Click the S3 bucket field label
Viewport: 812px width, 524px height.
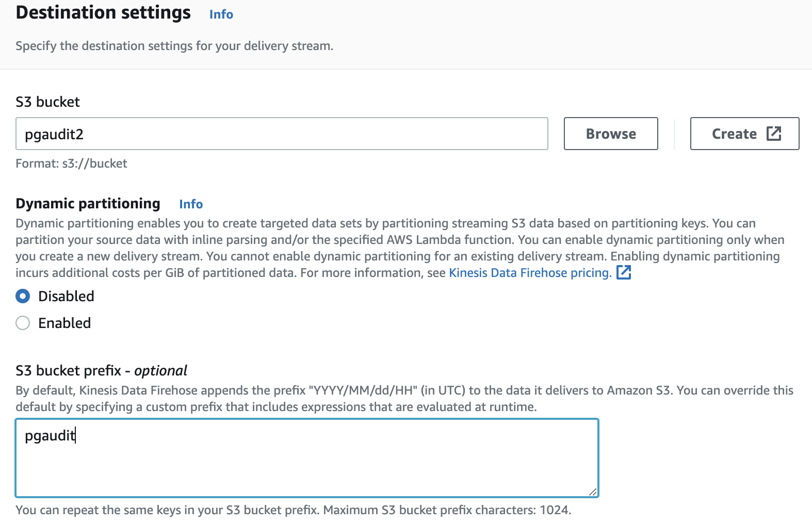(x=47, y=102)
